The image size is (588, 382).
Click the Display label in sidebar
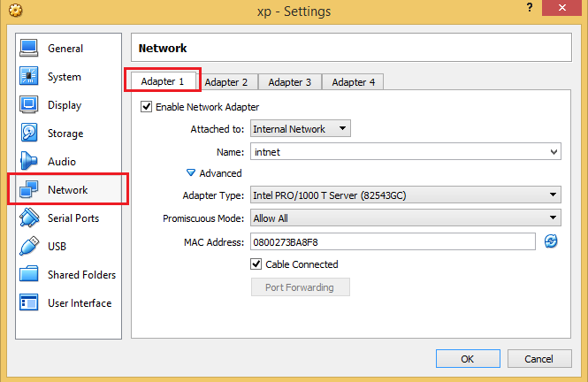tap(65, 105)
